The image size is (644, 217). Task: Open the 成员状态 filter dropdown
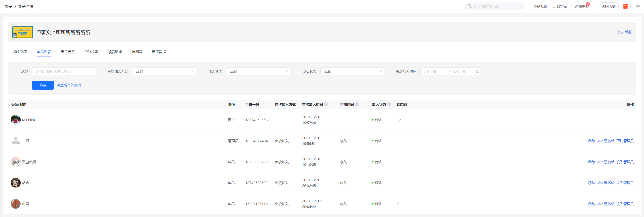352,72
